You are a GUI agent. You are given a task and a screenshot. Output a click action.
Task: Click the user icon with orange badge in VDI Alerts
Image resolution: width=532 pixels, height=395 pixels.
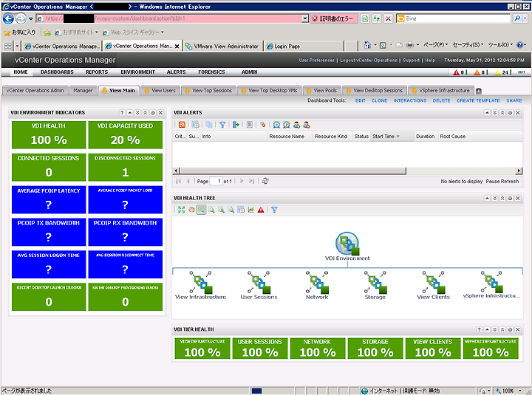pyautogui.click(x=307, y=125)
